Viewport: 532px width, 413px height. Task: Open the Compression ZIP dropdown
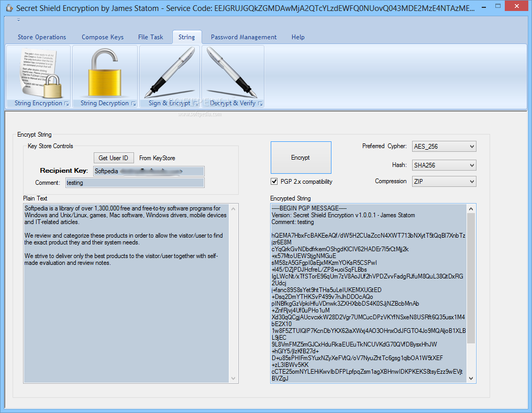(x=444, y=182)
